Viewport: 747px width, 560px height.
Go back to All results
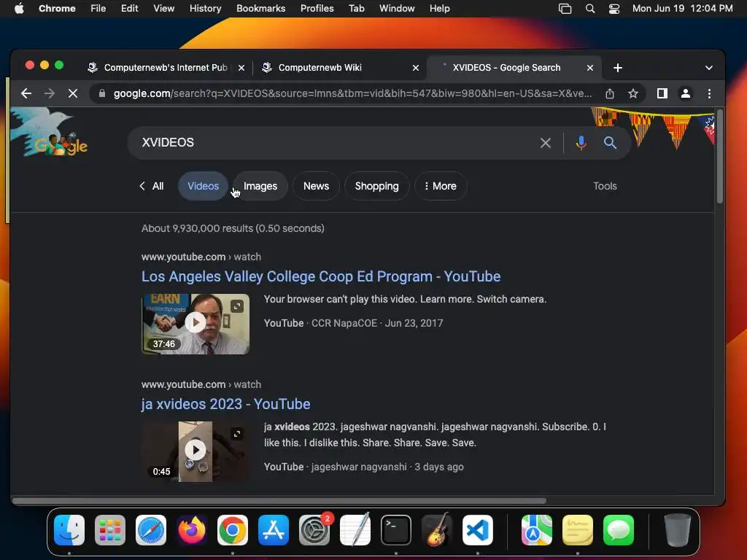coord(152,186)
